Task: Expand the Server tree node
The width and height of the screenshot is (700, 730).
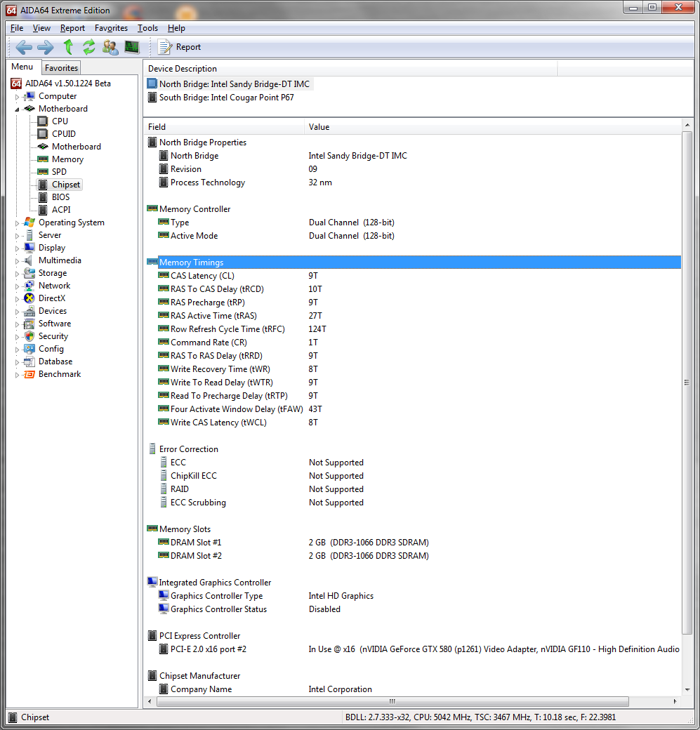Action: [17, 236]
